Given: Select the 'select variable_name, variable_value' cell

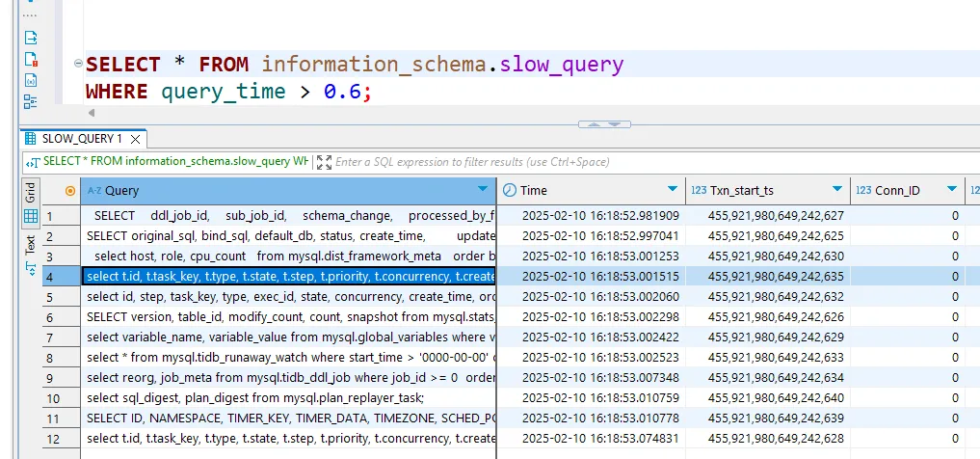Looking at the screenshot, I should (x=288, y=337).
